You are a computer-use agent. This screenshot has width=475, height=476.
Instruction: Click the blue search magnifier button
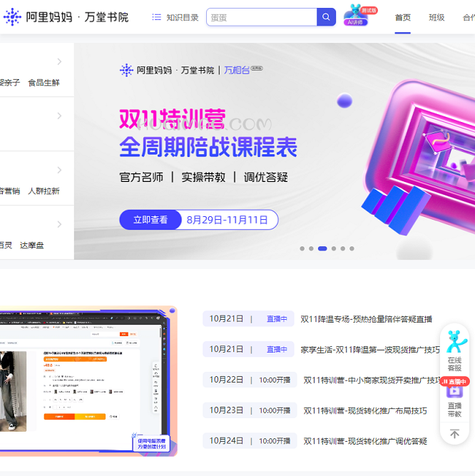point(326,17)
